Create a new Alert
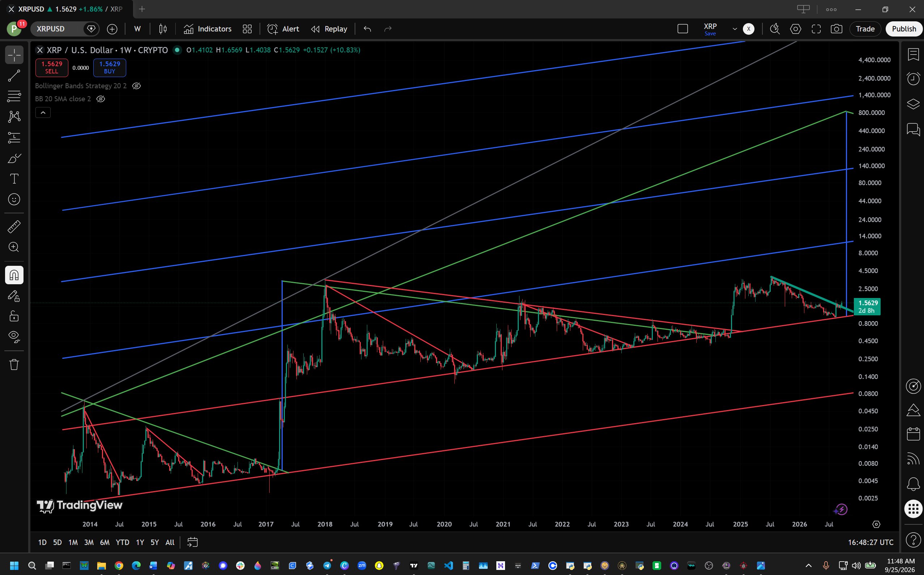924x575 pixels. coord(283,29)
